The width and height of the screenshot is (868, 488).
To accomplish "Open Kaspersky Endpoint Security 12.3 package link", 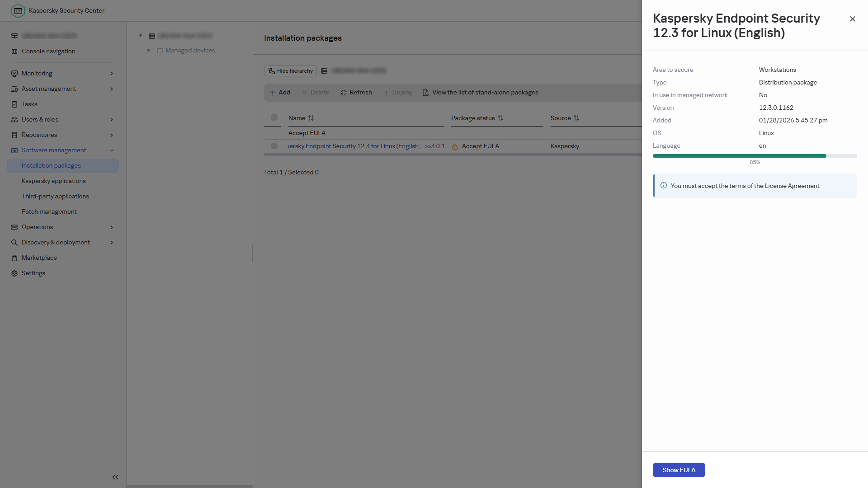I will point(354,146).
